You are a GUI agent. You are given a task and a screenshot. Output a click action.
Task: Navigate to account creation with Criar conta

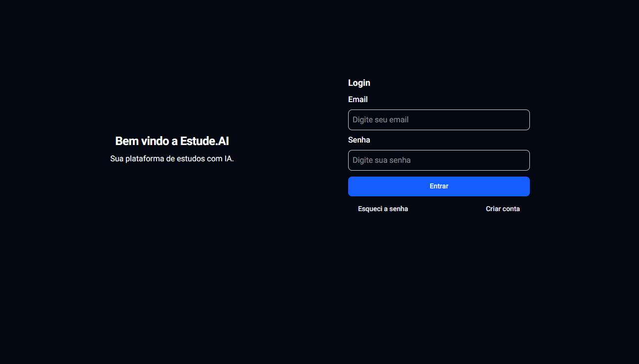pos(503,209)
